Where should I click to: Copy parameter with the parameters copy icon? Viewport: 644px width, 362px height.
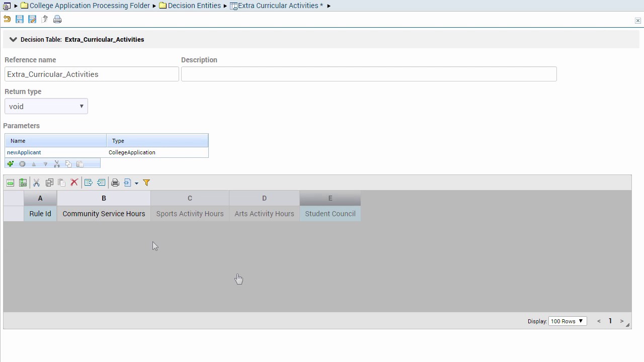click(x=68, y=164)
